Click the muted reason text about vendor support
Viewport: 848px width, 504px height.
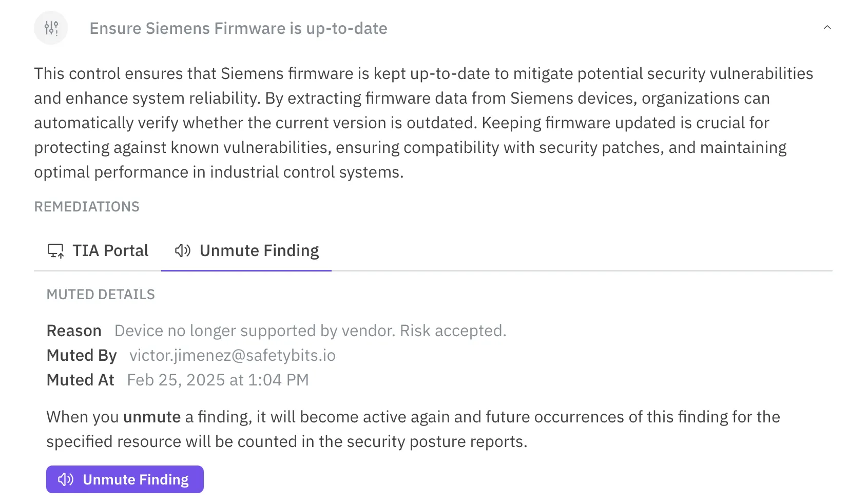(310, 331)
